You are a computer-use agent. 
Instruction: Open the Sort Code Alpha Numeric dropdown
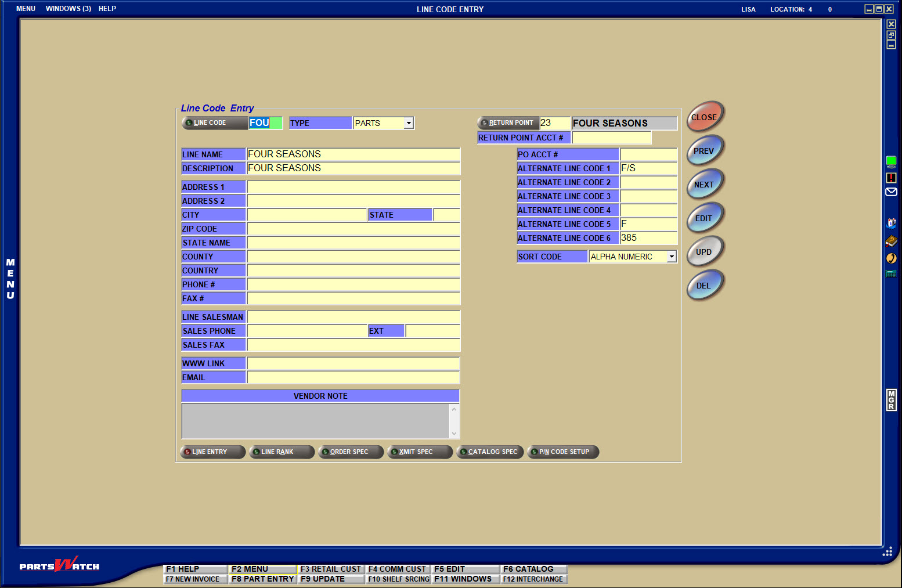click(672, 257)
